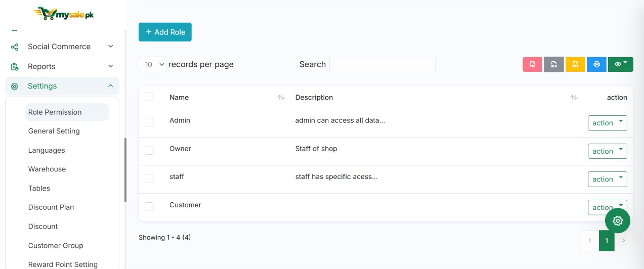Open Customer Group settings page

pyautogui.click(x=56, y=246)
